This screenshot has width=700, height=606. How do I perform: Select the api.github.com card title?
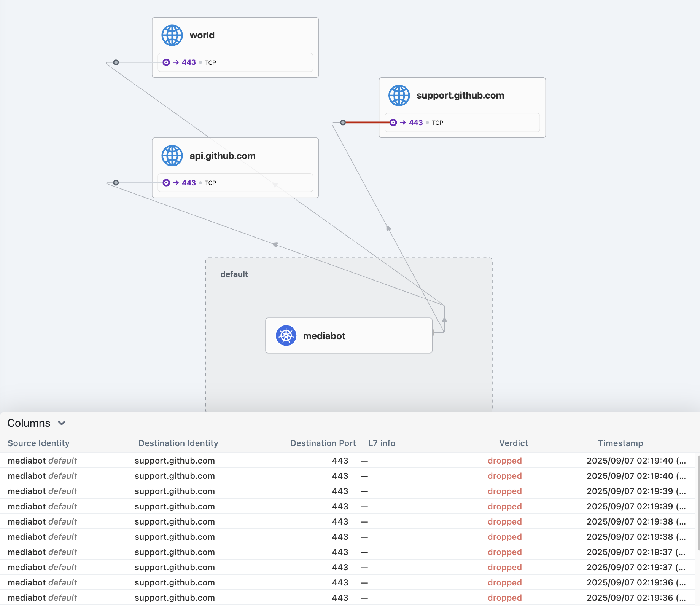pyautogui.click(x=223, y=156)
